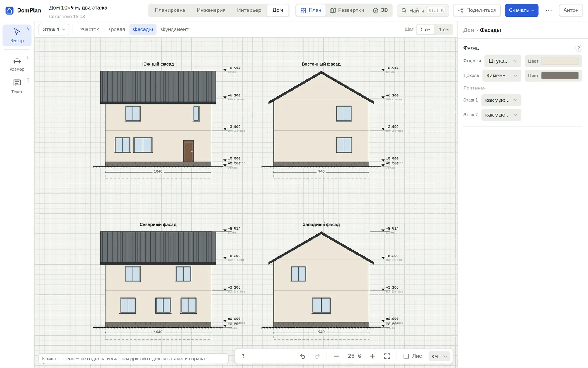This screenshot has height=368, width=588.
Task: Open the Антон account button
Action: (x=571, y=10)
